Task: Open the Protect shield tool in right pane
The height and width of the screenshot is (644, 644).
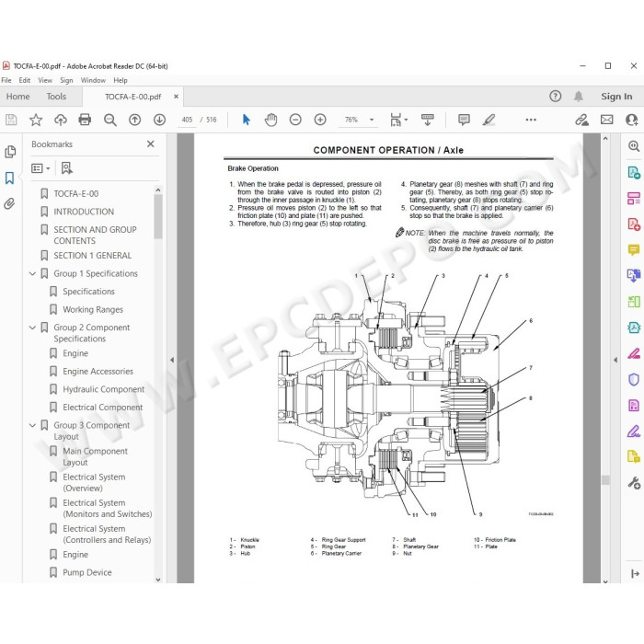Action: 634,379
